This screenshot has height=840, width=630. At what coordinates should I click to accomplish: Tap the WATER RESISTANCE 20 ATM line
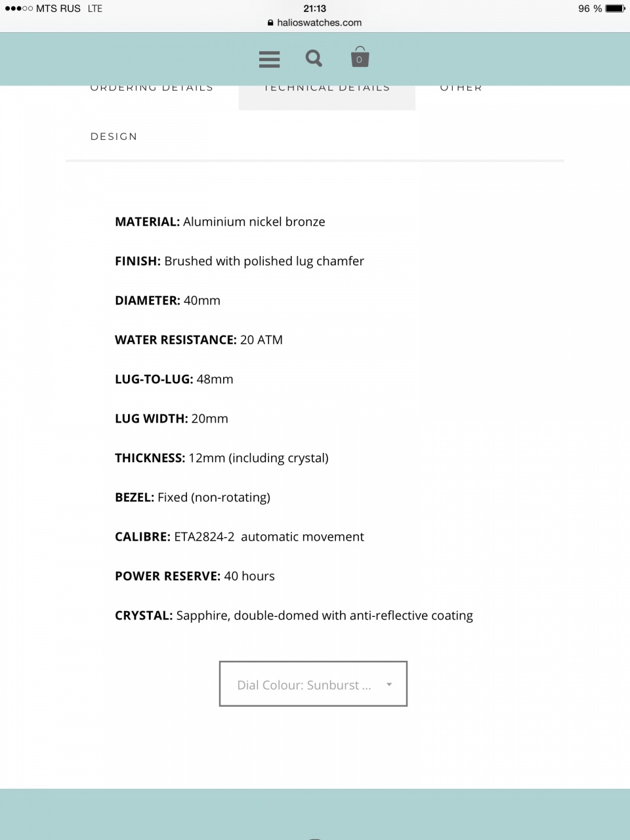pos(199,340)
